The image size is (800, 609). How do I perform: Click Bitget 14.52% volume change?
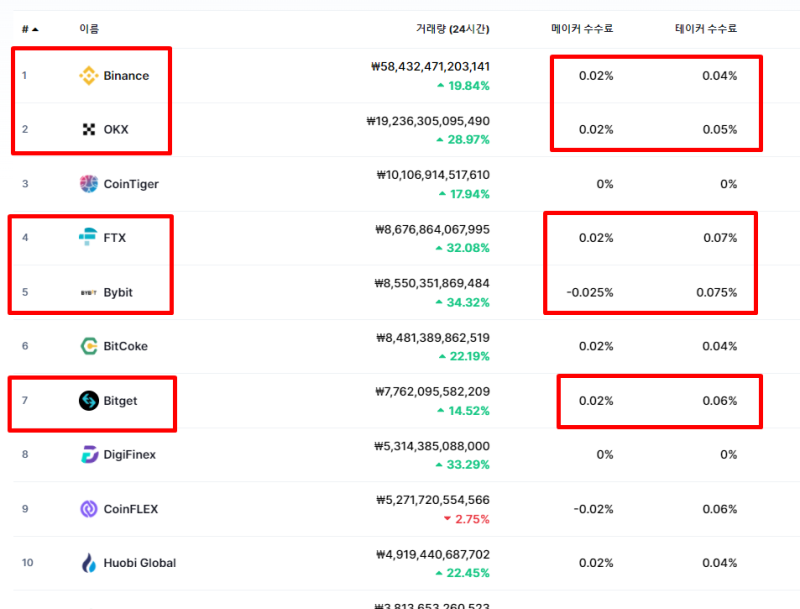[463, 411]
